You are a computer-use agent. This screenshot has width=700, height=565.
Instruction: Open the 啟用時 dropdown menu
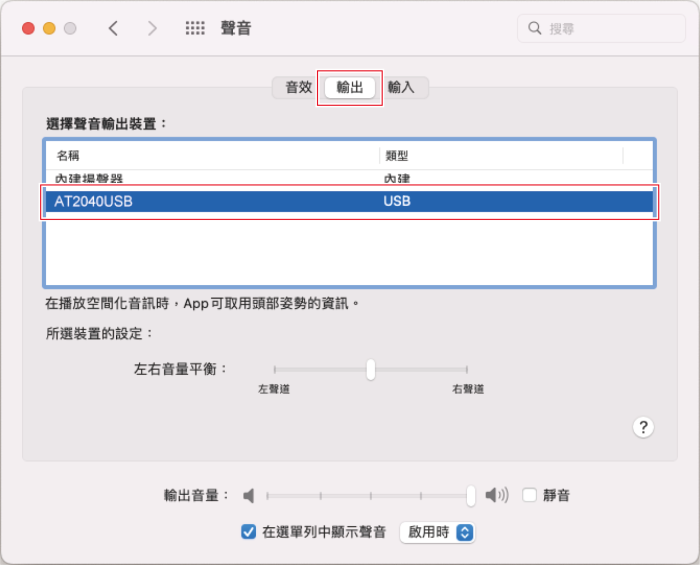436,532
